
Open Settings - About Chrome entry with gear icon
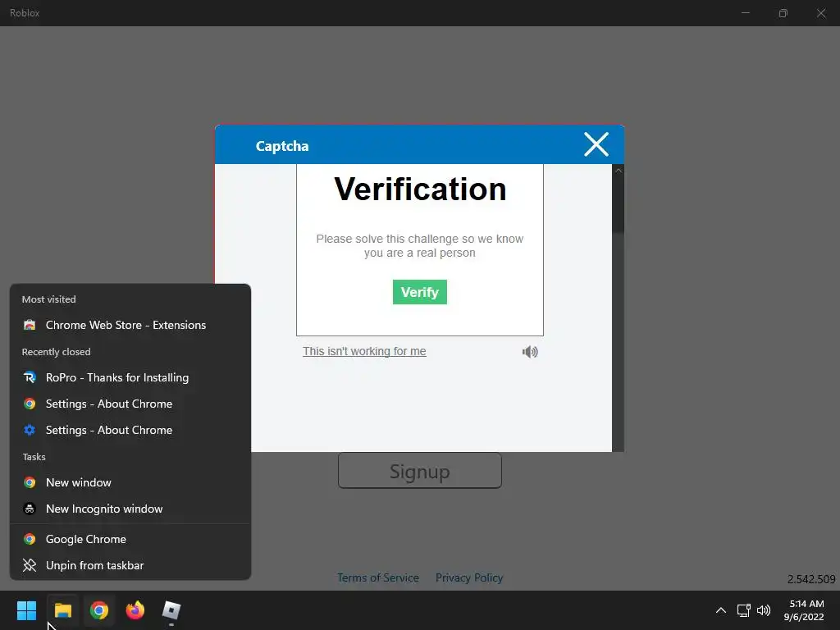tap(130, 430)
